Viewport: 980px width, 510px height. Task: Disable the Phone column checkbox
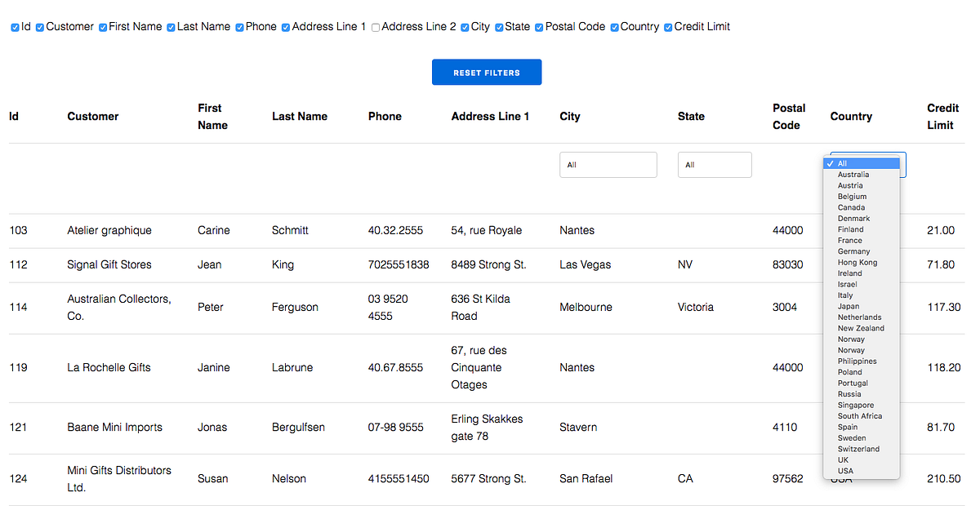[x=238, y=27]
